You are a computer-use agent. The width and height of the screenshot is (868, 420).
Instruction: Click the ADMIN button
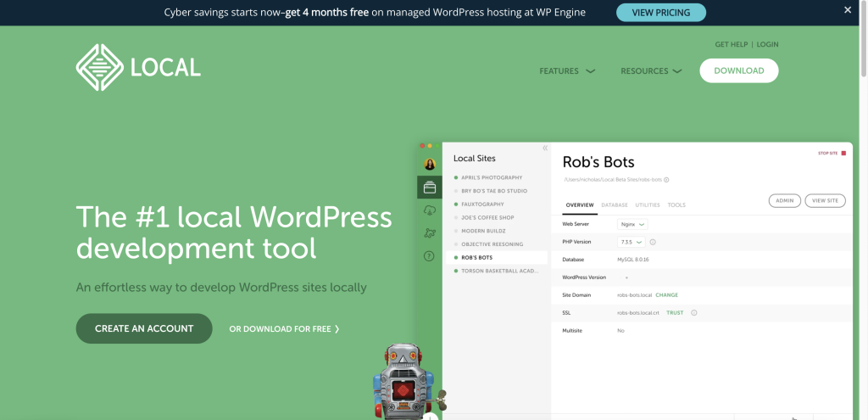coord(784,200)
